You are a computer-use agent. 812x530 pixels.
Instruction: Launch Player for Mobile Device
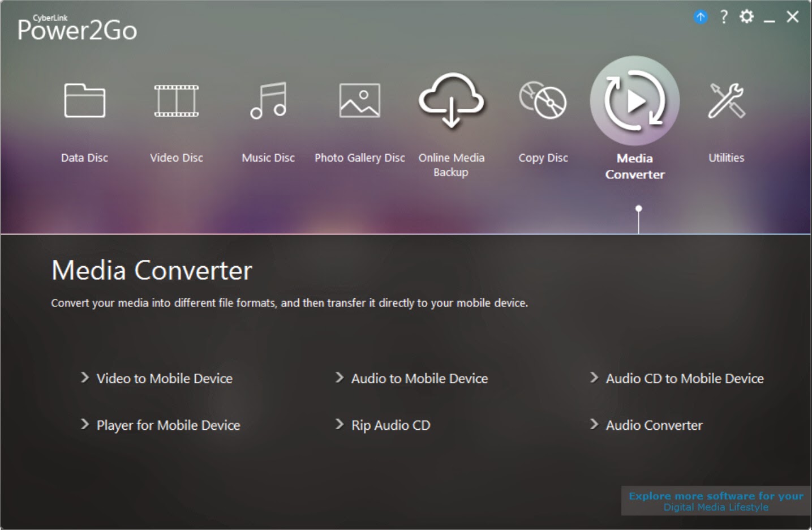[169, 425]
